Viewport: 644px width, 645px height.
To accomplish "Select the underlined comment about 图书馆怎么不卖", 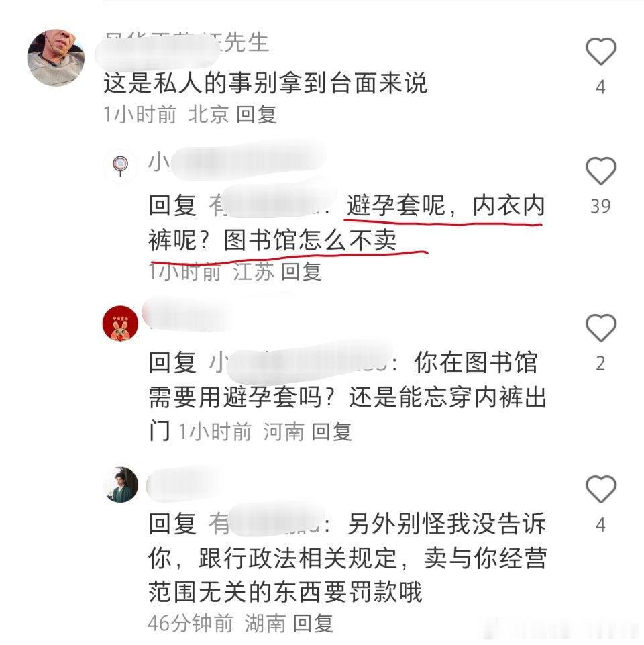I will 347,223.
